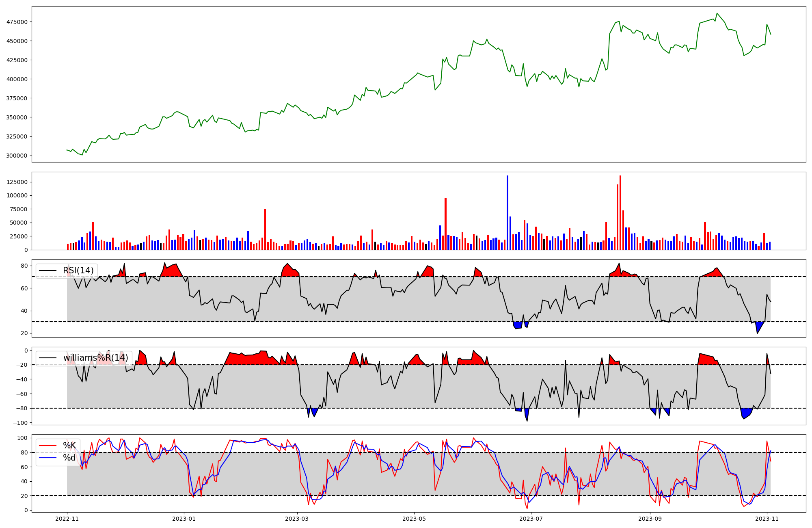Click the %d legend label

click(x=69, y=458)
